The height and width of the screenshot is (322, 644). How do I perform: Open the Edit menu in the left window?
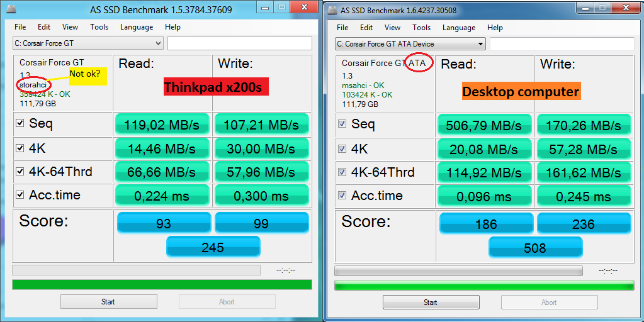(x=44, y=27)
